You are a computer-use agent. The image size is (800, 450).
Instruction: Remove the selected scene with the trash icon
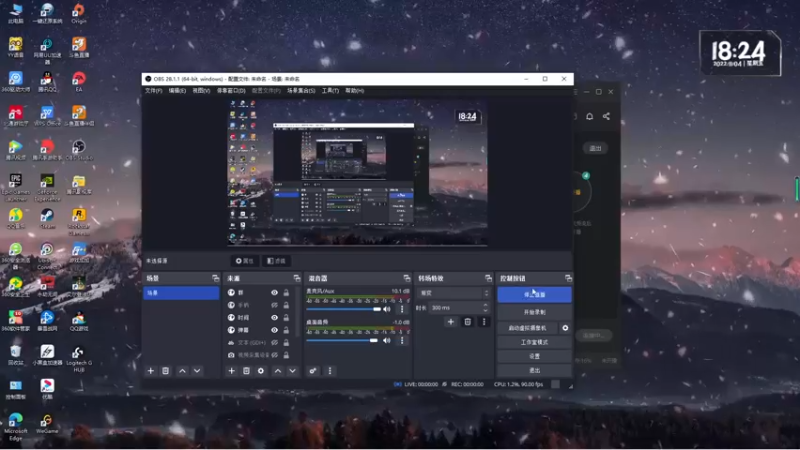coord(165,371)
